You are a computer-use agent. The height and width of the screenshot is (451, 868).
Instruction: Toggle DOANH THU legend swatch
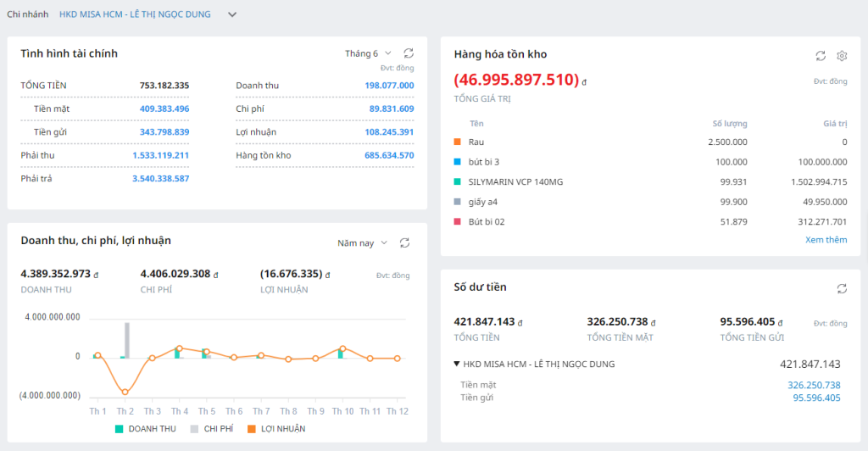[x=119, y=429]
